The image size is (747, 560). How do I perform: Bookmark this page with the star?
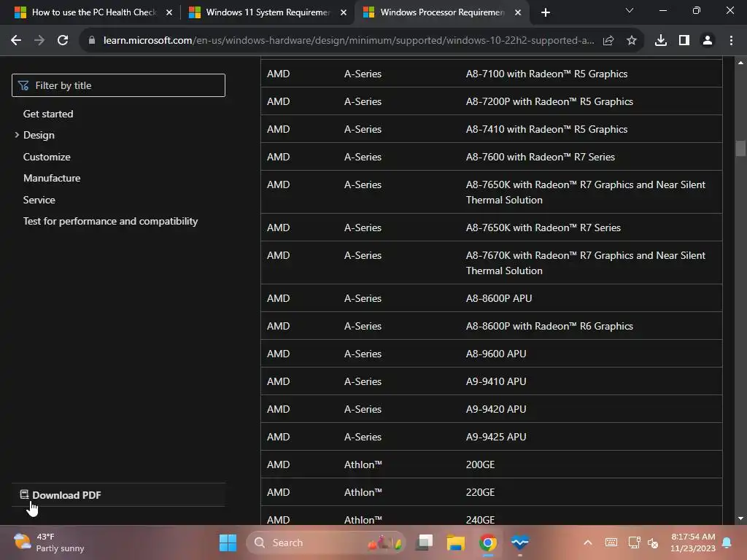(632, 41)
